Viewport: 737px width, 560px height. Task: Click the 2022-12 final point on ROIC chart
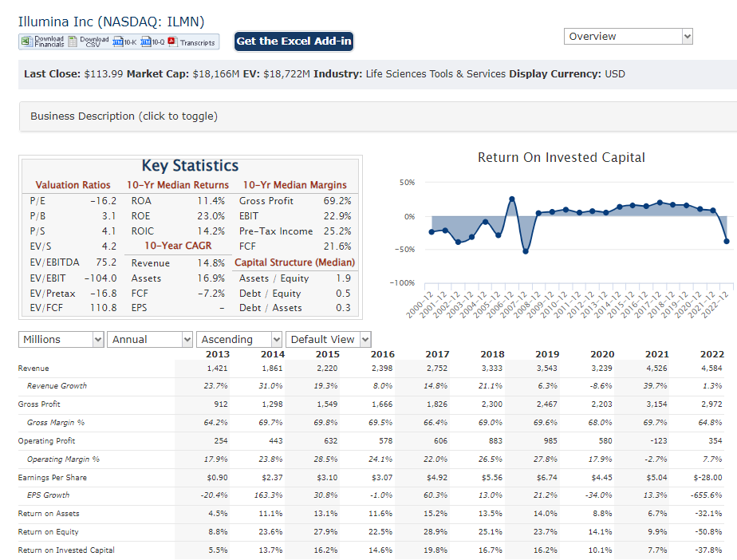(727, 241)
